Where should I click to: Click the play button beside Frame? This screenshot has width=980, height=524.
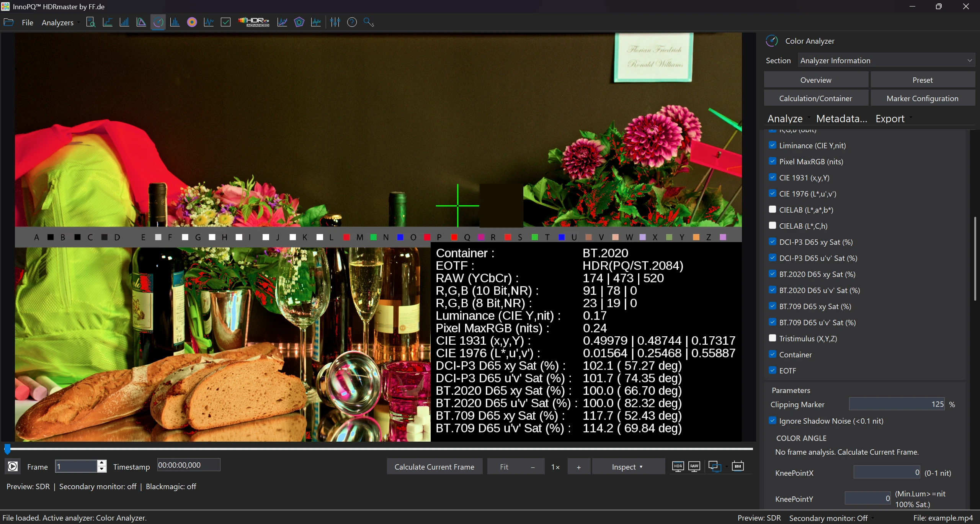click(13, 466)
